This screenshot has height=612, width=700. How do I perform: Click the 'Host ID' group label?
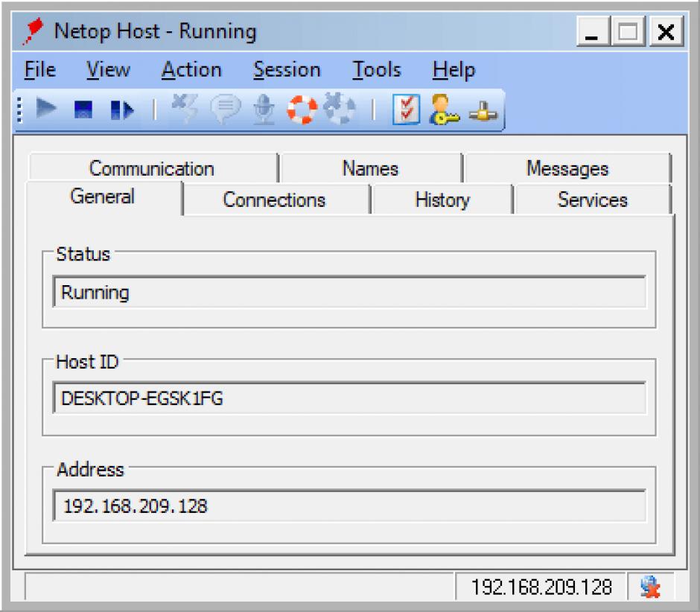87,362
